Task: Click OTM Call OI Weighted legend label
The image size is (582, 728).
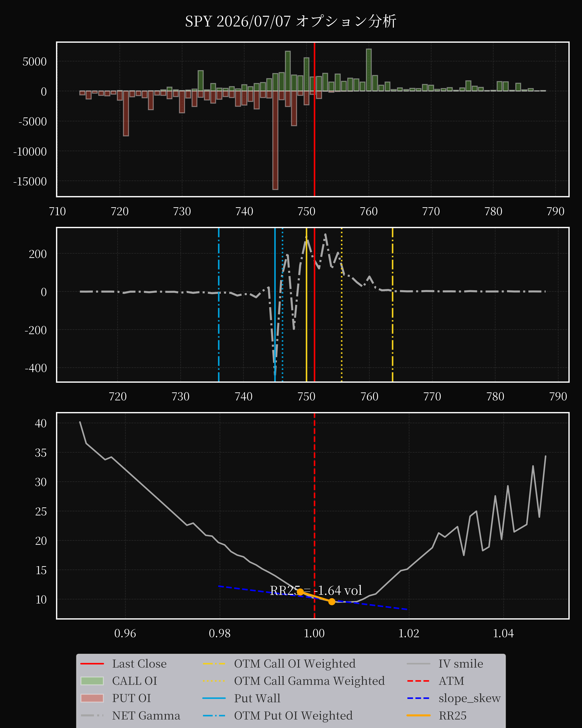Action: point(295,663)
